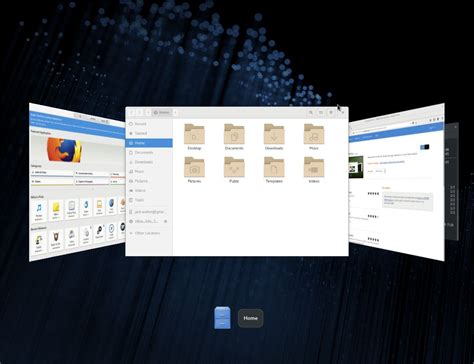Open the Files menu options button
474x364 pixels.
(331, 113)
